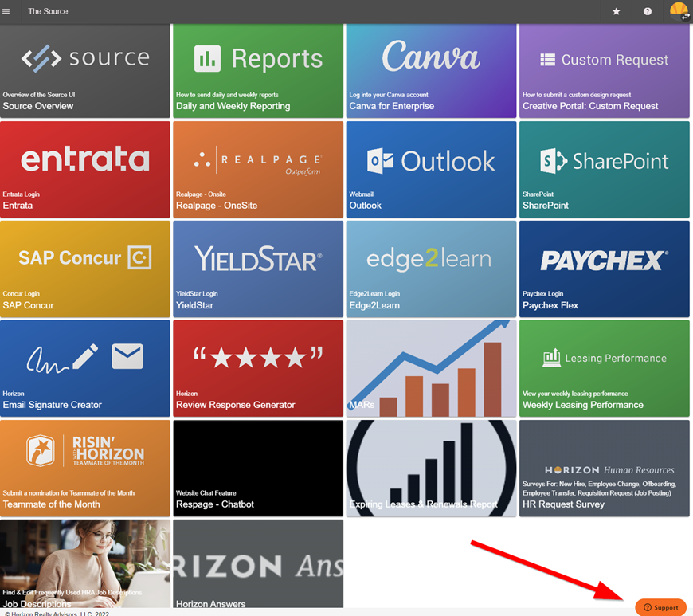Open the Source Overview tile
Viewport: 693px width, 616px height.
85,71
